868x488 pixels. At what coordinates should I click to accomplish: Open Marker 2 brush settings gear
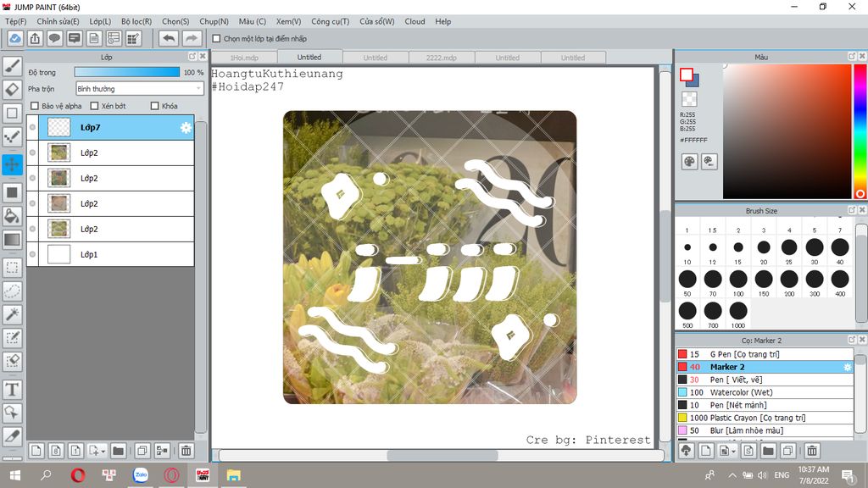click(847, 367)
